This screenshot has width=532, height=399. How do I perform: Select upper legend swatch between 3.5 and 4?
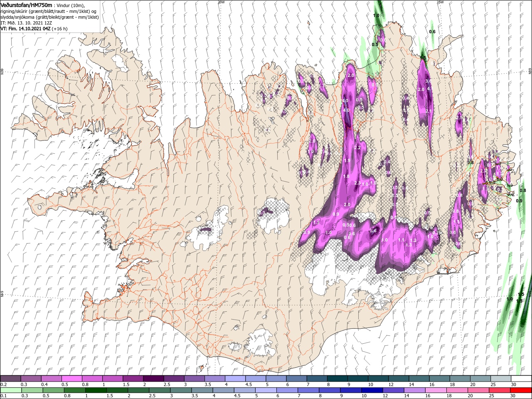214,379
